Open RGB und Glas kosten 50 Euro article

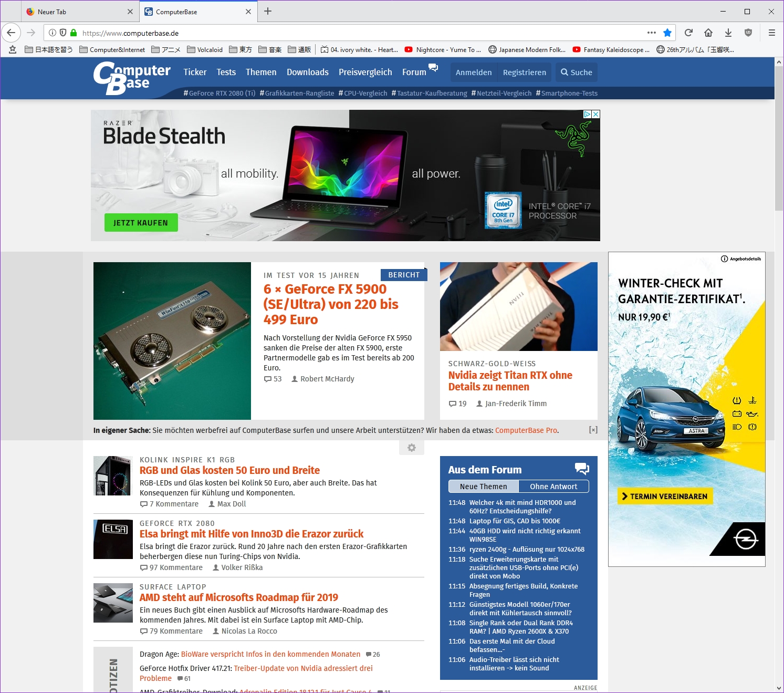point(229,470)
